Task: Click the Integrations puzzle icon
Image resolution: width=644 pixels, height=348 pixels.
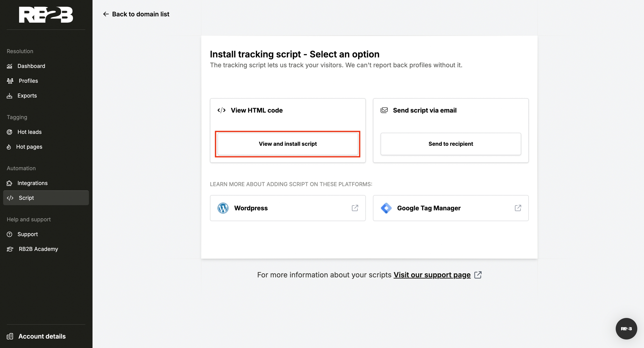Action: [x=10, y=183]
